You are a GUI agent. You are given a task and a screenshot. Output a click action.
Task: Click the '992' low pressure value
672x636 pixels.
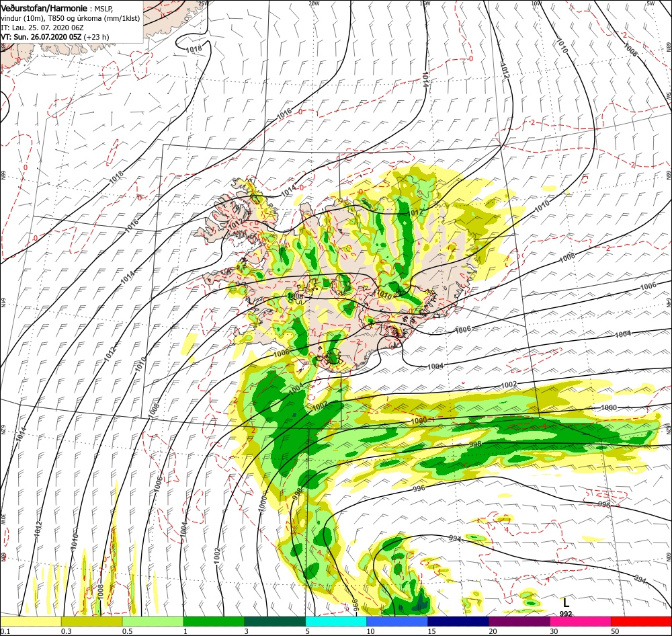coord(566,614)
